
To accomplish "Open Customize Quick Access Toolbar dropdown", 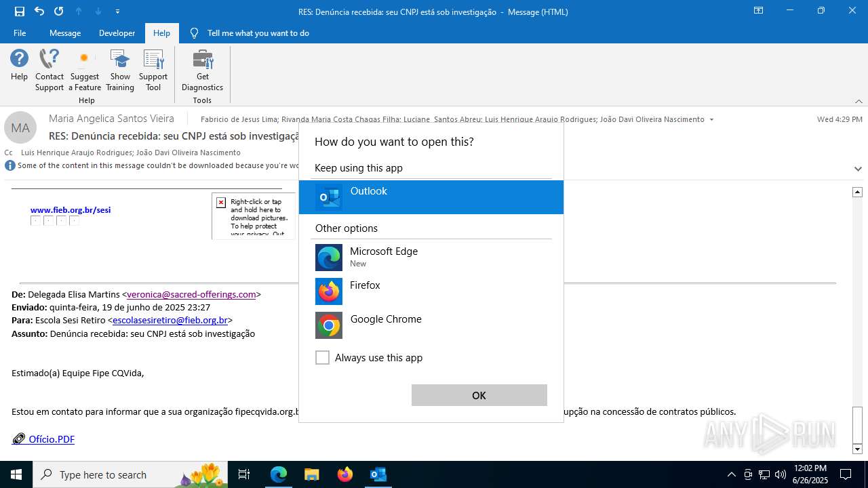I will click(x=118, y=12).
